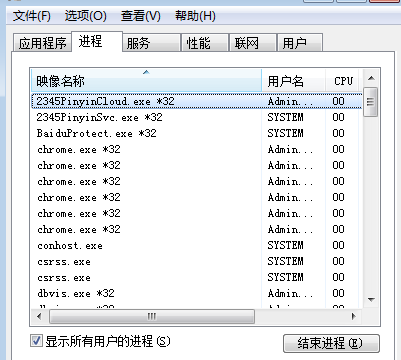Switch to the 服务 tab

coord(152,43)
